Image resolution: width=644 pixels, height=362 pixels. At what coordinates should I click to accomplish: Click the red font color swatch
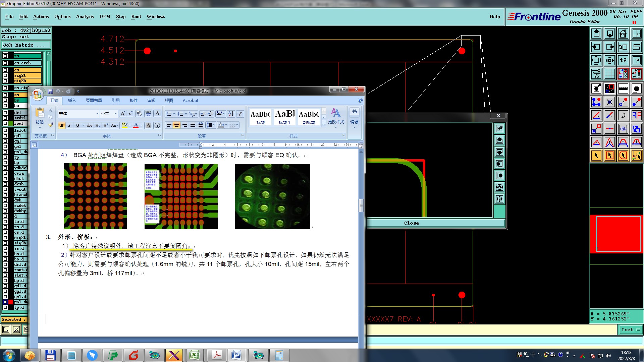(x=136, y=125)
